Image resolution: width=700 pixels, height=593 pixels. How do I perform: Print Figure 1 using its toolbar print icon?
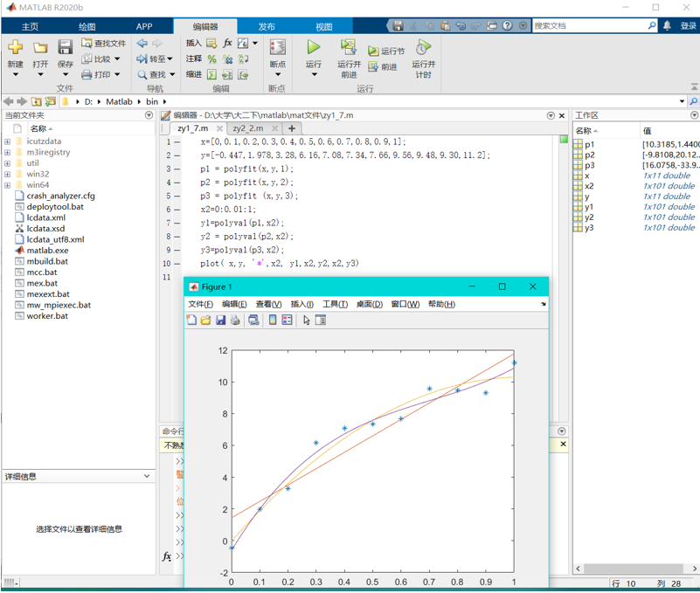tap(235, 320)
